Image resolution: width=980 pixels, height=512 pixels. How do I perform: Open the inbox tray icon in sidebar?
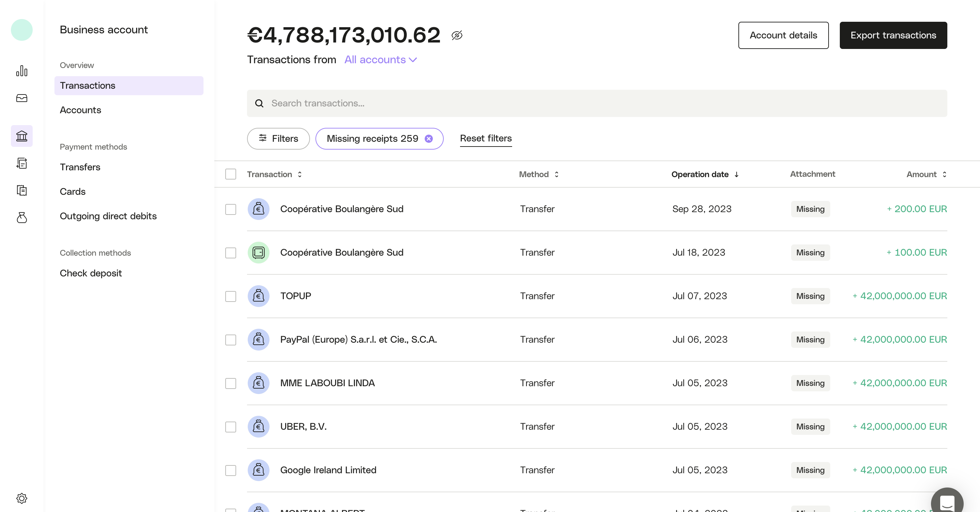(22, 98)
